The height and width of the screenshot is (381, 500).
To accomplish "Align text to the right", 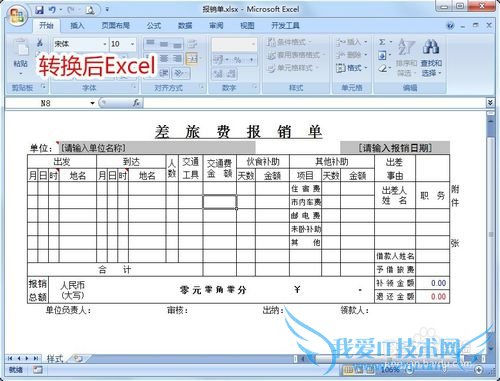I will pyautogui.click(x=177, y=59).
